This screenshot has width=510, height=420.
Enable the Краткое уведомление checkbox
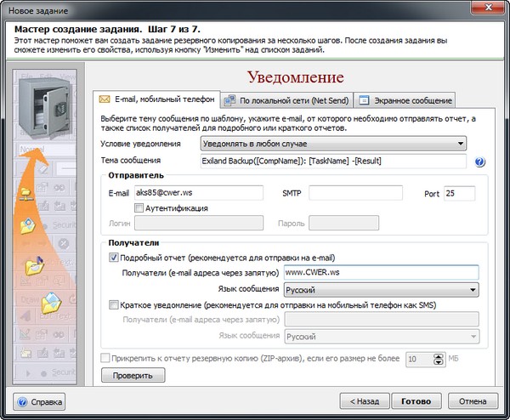pyautogui.click(x=115, y=304)
